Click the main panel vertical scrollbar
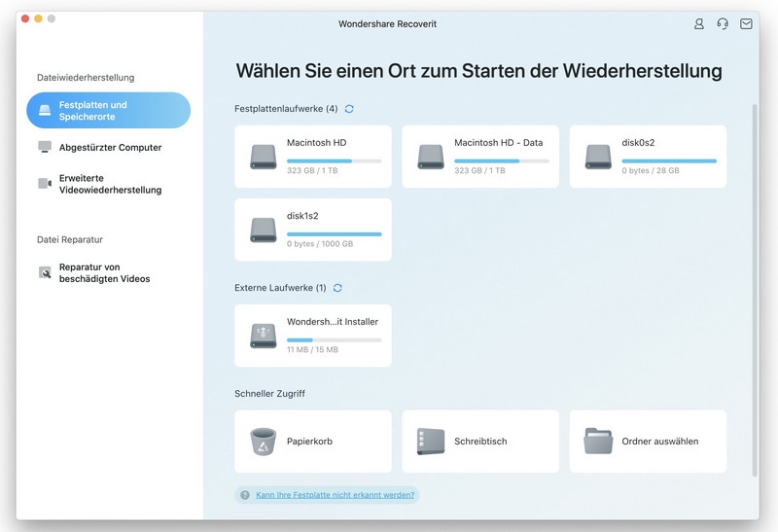The image size is (778, 532). (x=756, y=291)
